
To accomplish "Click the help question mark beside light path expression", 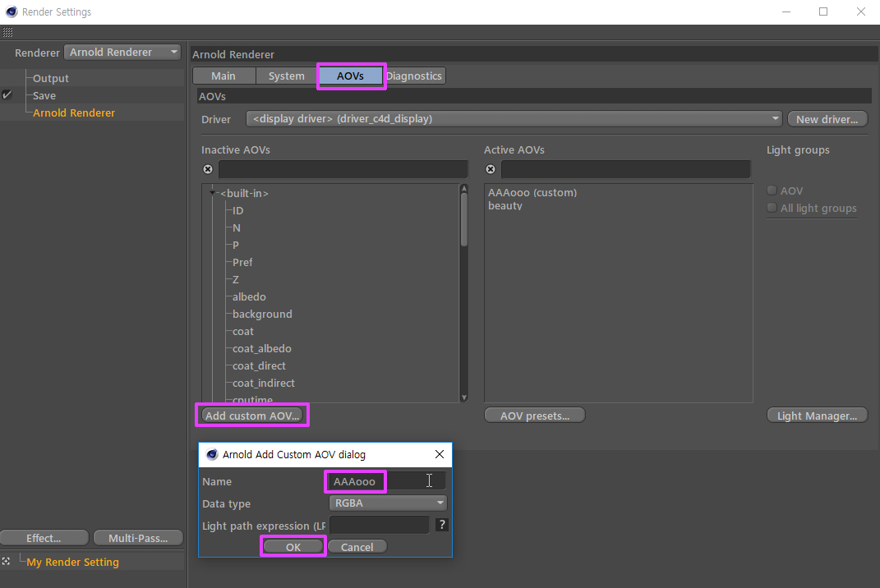I will [x=442, y=525].
